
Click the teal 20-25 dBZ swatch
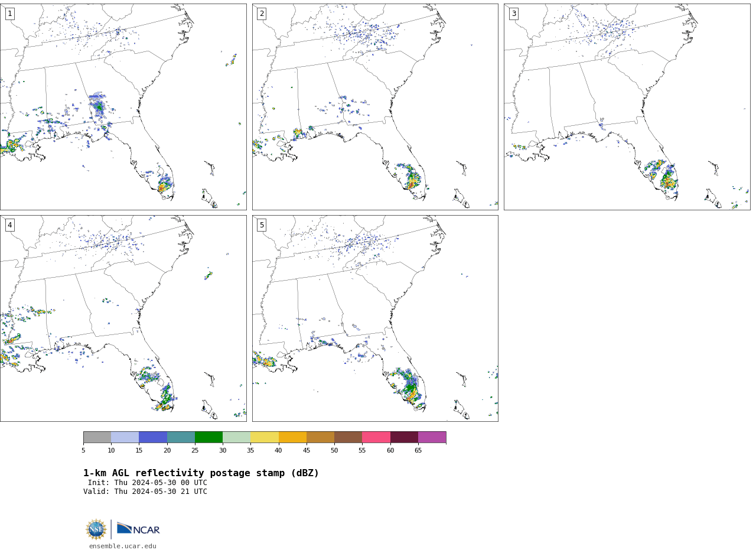click(181, 437)
